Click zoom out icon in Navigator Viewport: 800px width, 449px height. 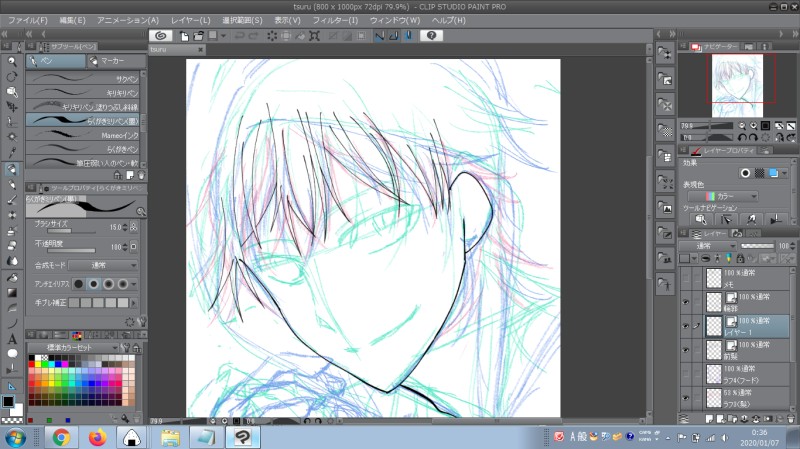tap(741, 126)
